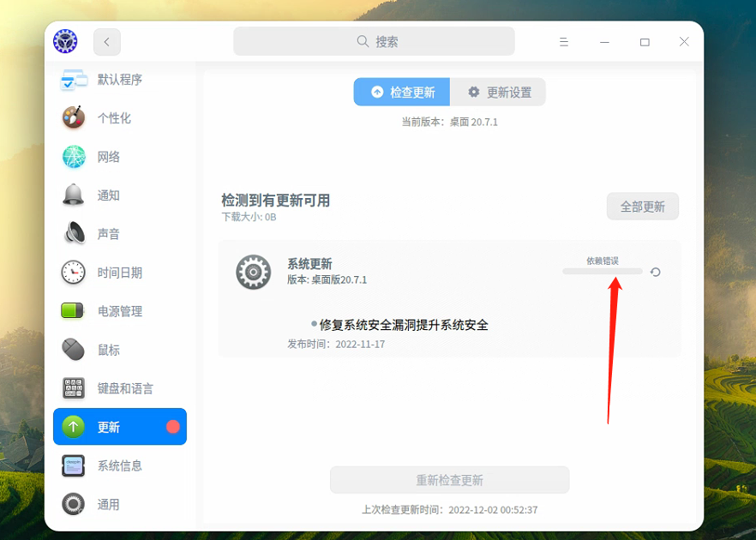Click the 全部更新 button

pos(642,206)
